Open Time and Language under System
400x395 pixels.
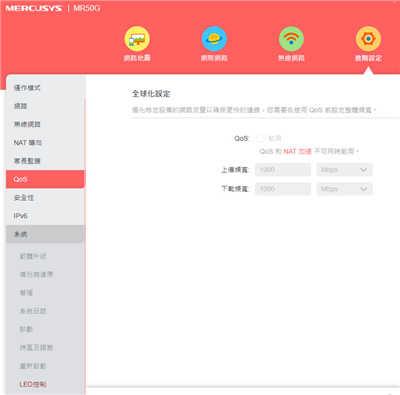tap(36, 348)
